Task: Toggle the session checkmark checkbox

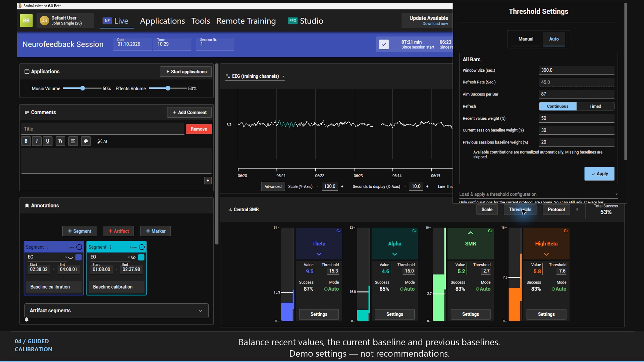Action: coord(384,44)
